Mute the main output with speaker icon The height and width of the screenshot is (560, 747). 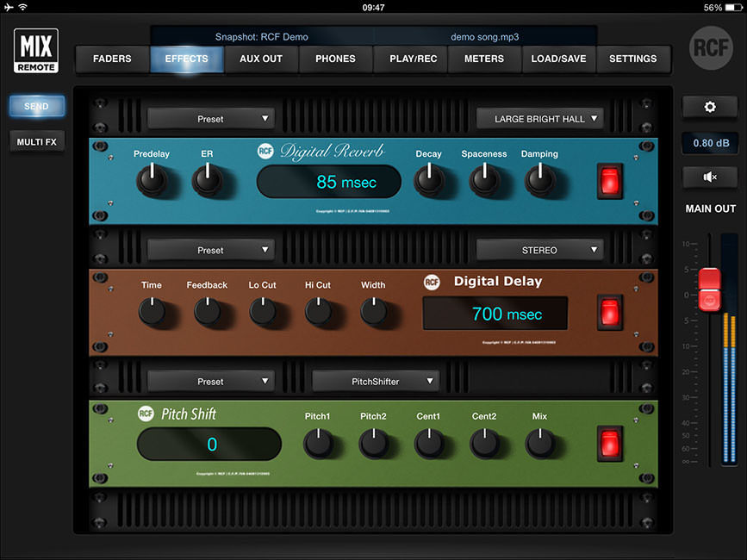click(x=709, y=177)
